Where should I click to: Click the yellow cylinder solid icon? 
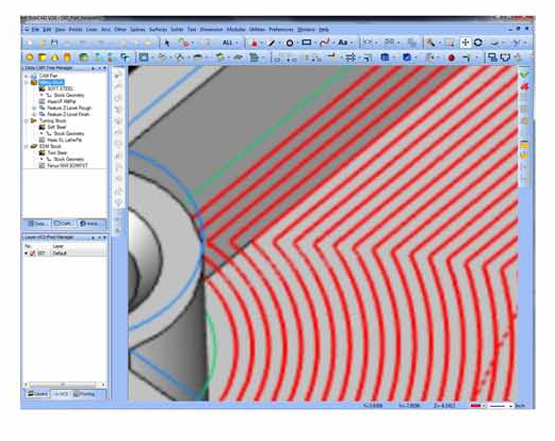point(67,57)
